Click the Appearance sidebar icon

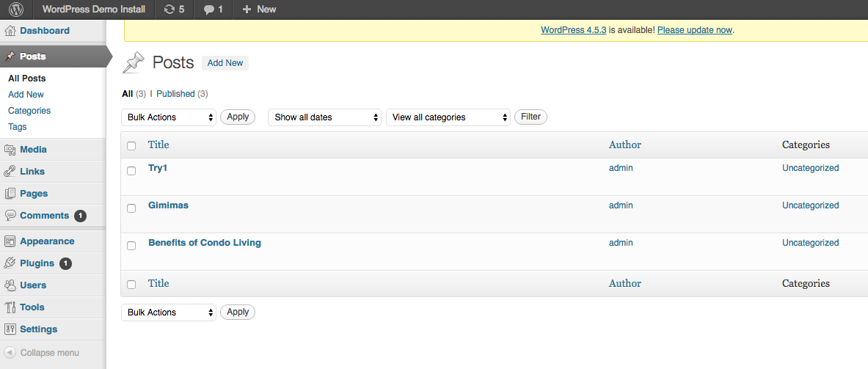(10, 241)
